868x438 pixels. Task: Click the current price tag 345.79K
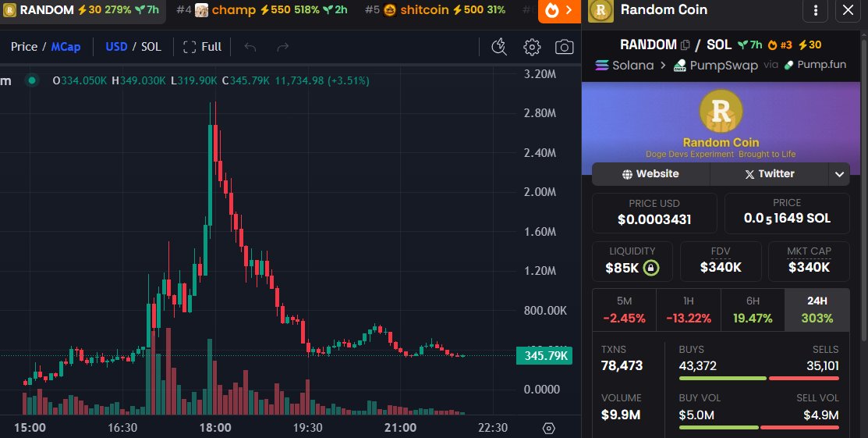click(x=544, y=356)
